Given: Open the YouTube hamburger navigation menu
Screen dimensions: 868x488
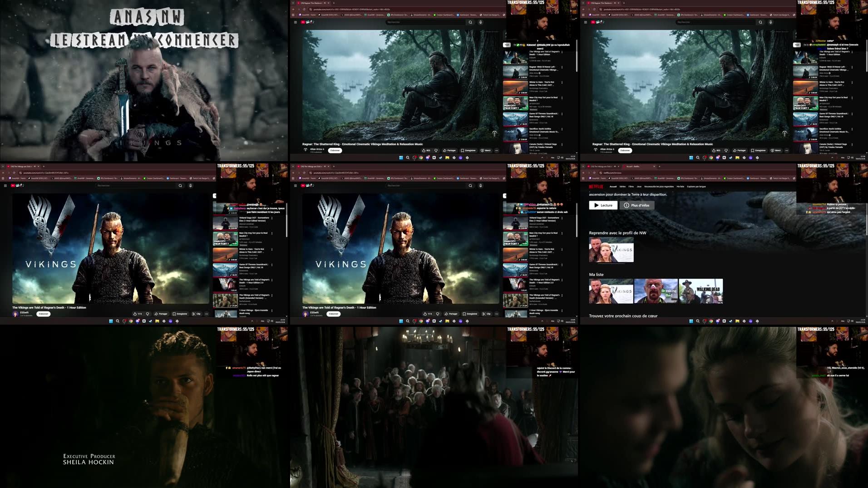Looking at the screenshot, I should click(x=296, y=22).
